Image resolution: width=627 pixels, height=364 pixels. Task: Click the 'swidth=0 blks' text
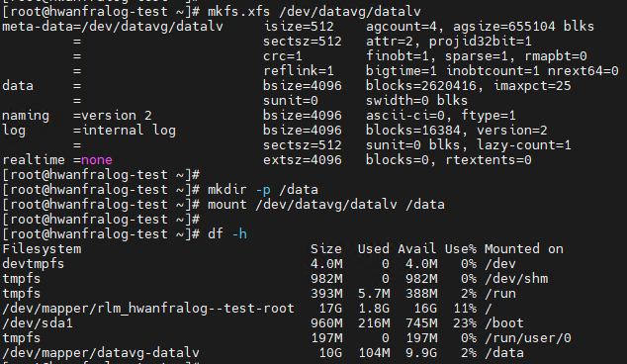(416, 101)
